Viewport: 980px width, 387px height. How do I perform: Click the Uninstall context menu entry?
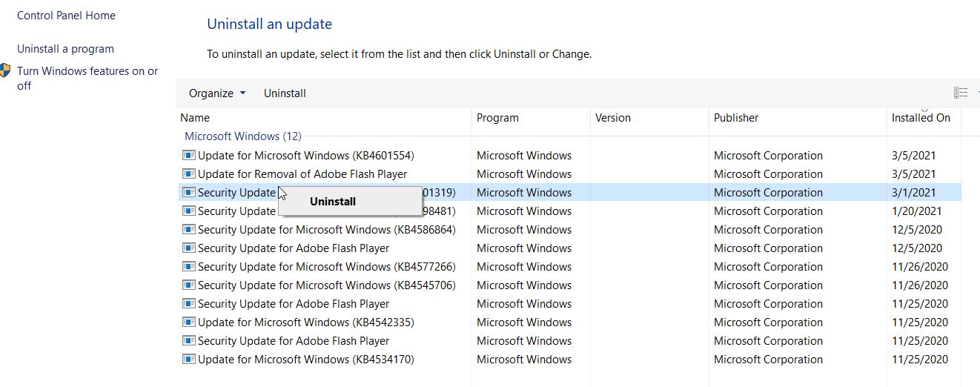point(333,202)
